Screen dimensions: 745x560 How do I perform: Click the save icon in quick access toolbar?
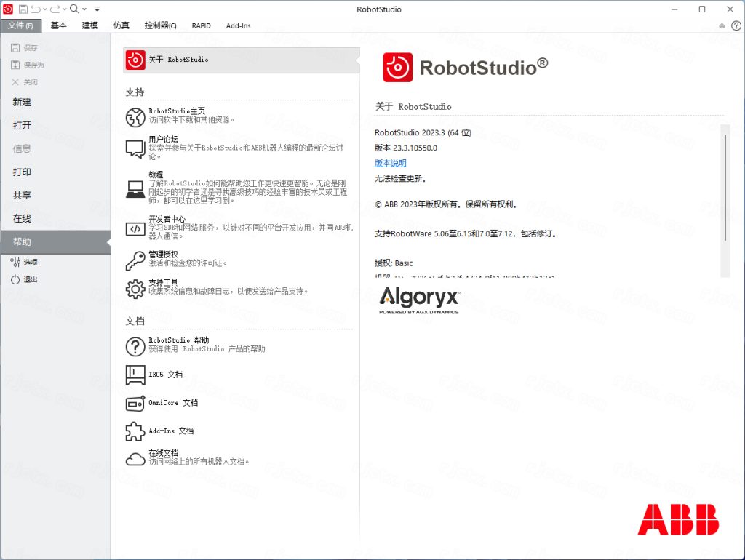[23, 9]
